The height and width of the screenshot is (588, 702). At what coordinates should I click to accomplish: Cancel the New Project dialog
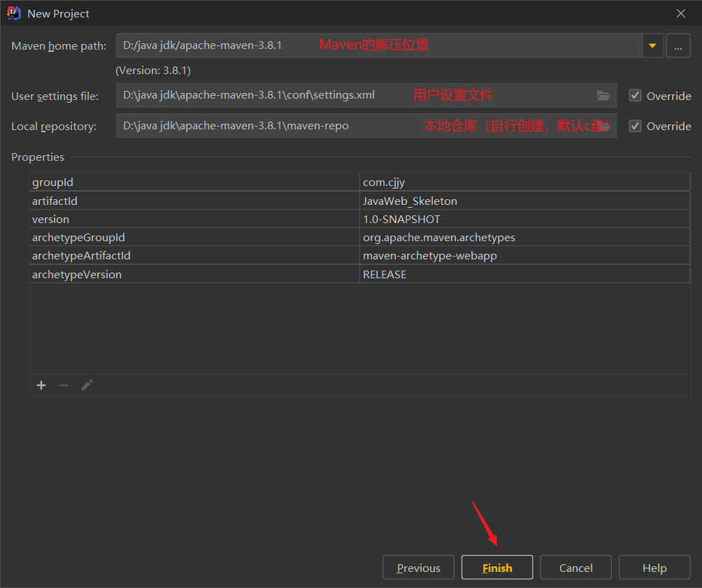pyautogui.click(x=575, y=568)
